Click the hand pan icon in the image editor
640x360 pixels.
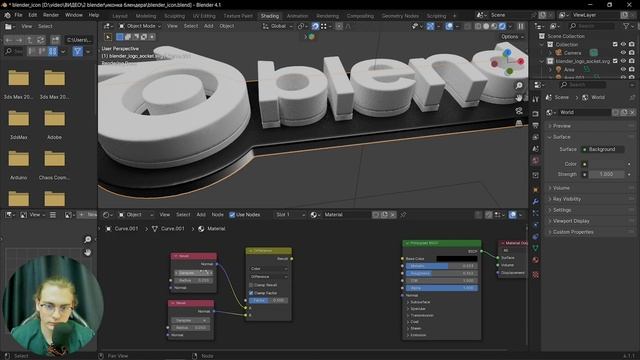pos(87,252)
